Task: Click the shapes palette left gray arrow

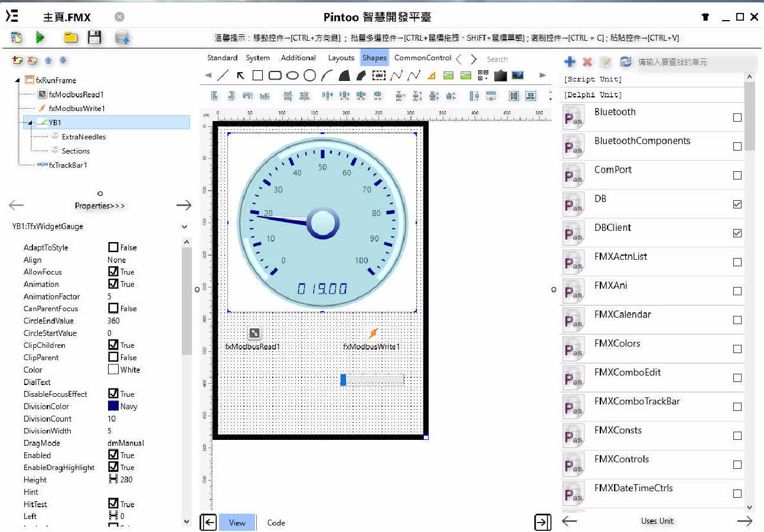Action: 208,75
